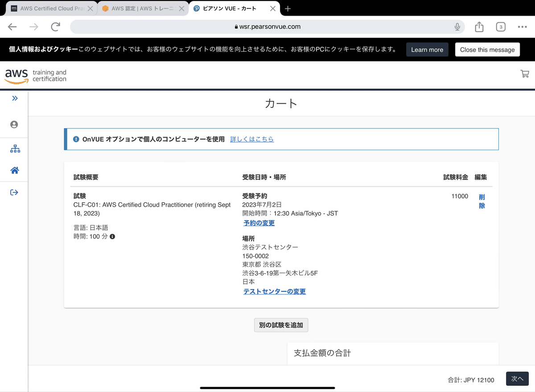Click the 支払金額の合計 heading

pos(322,353)
